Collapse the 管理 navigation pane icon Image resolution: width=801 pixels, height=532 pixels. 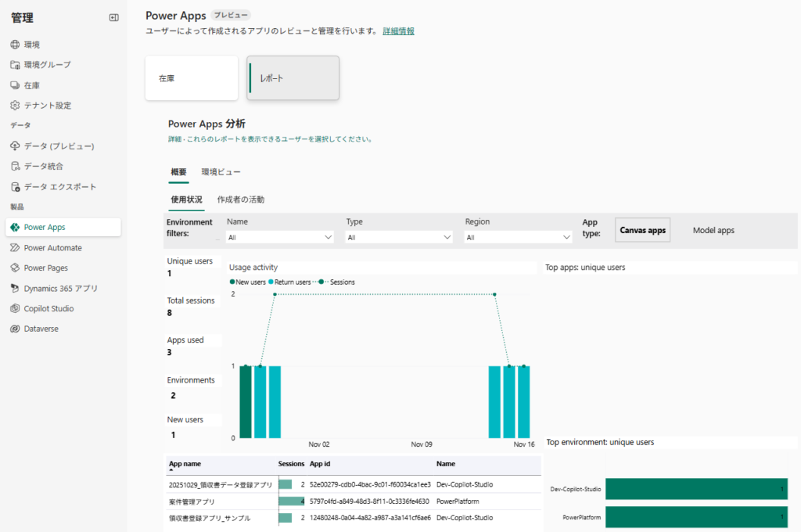(113, 17)
